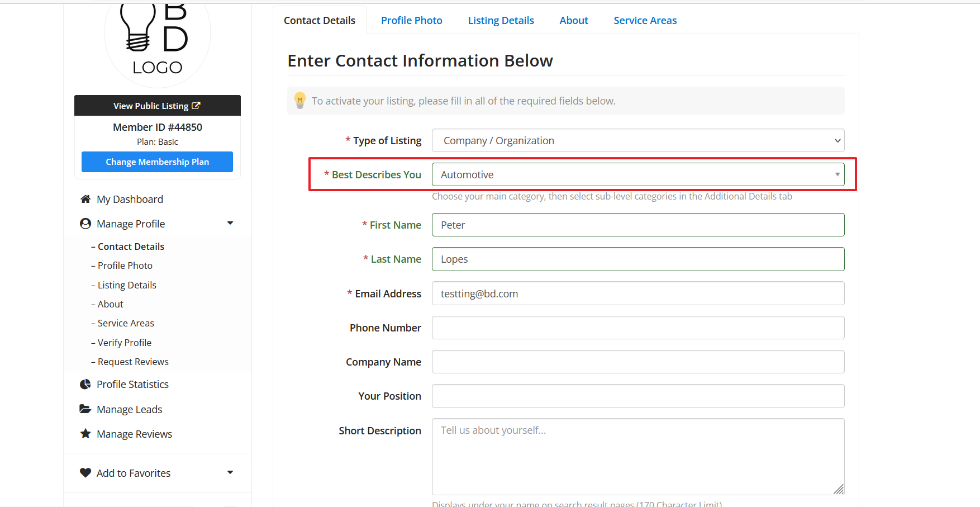Image resolution: width=980 pixels, height=507 pixels.
Task: Click the Short Description text area
Action: [x=638, y=457]
